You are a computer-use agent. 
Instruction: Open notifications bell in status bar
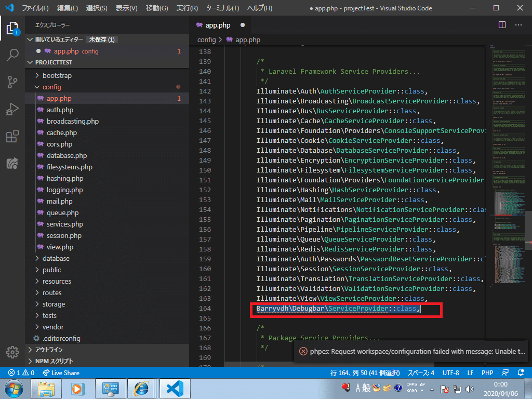coord(521,373)
